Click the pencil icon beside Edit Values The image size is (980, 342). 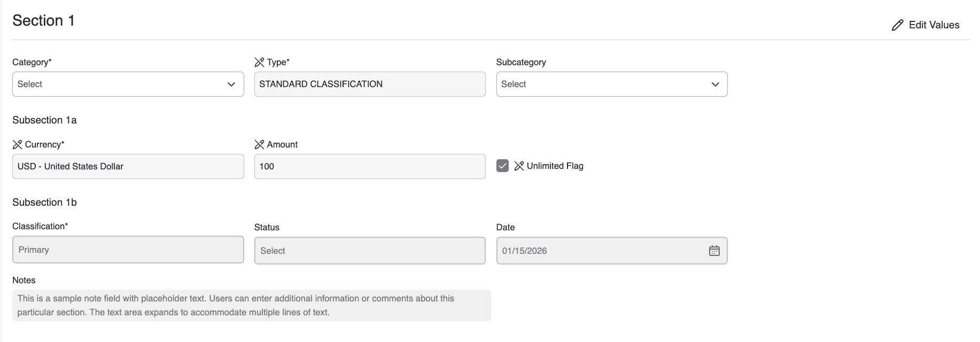897,25
